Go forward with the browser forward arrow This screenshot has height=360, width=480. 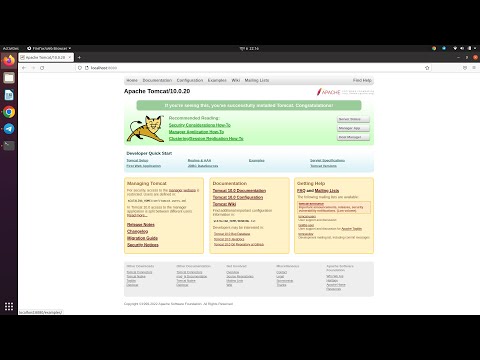coord(33,68)
